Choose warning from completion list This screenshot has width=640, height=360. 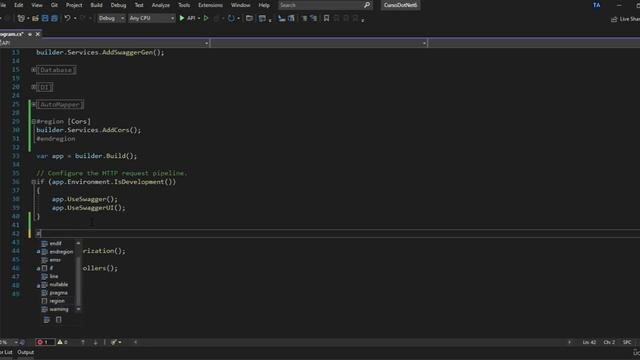point(59,309)
